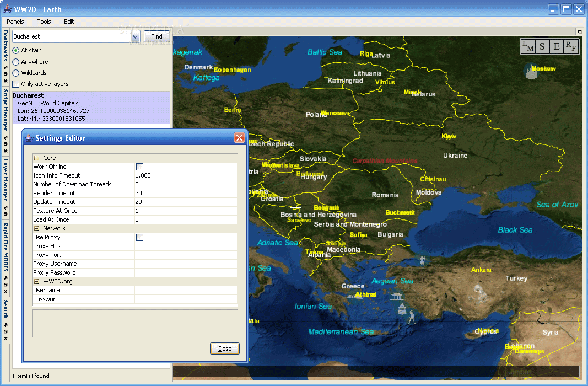The image size is (588, 386).
Task: Click the statue landmark icon near Aegean Sea
Action: [x=412, y=316]
